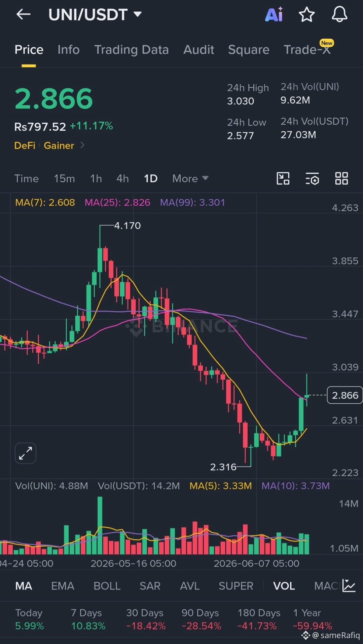Tap the large 2.866 price figure
Screen dimensions: 363x644
coord(54,99)
